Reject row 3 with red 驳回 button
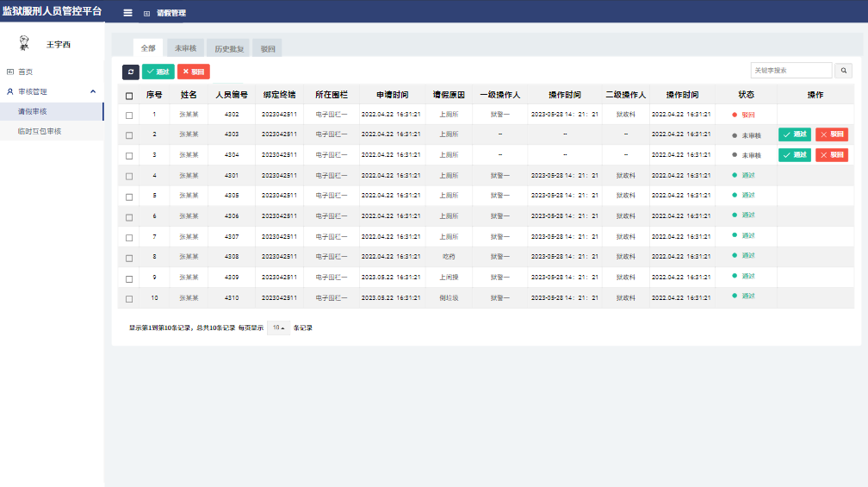868x487 pixels. [832, 155]
